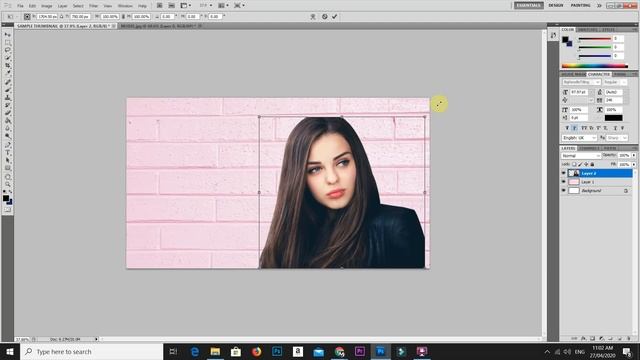The width and height of the screenshot is (640, 360).
Task: Switch to warp mode in options bar
Action: [x=313, y=17]
